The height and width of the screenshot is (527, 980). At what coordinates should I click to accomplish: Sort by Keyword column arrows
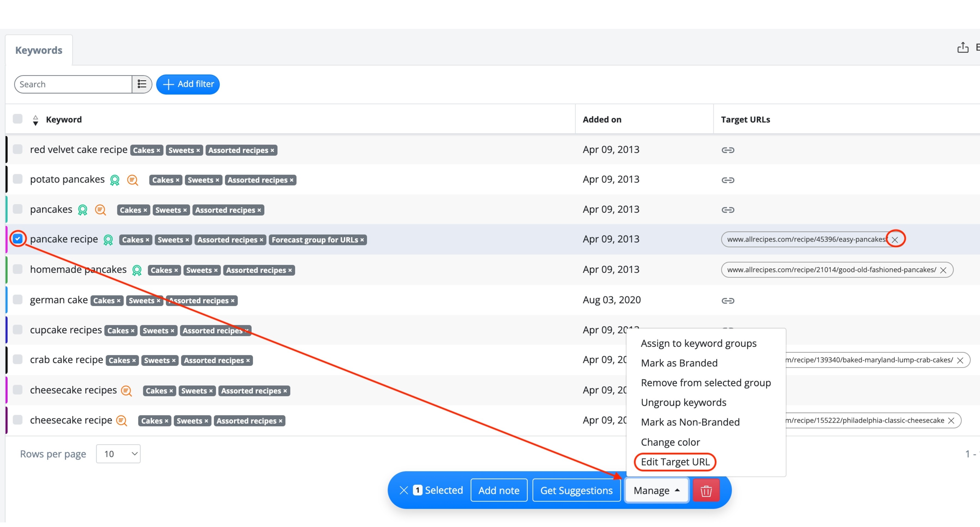(x=35, y=120)
